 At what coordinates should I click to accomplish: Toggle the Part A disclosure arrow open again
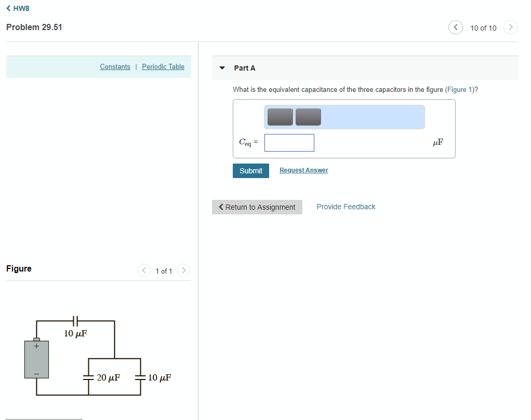[x=222, y=67]
